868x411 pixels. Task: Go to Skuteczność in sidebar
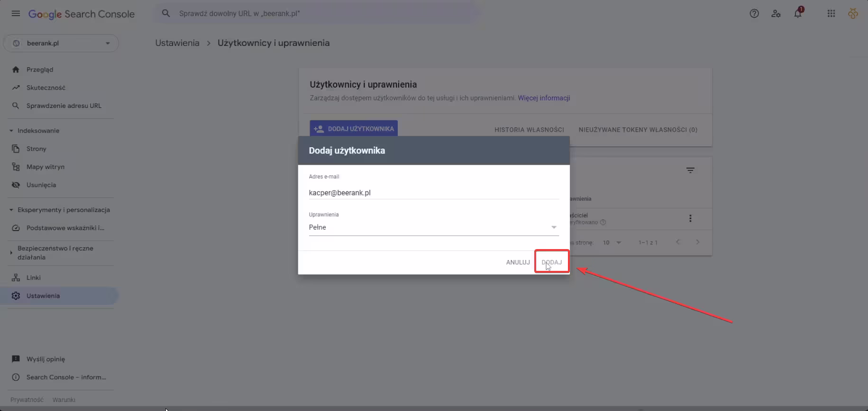pos(46,88)
